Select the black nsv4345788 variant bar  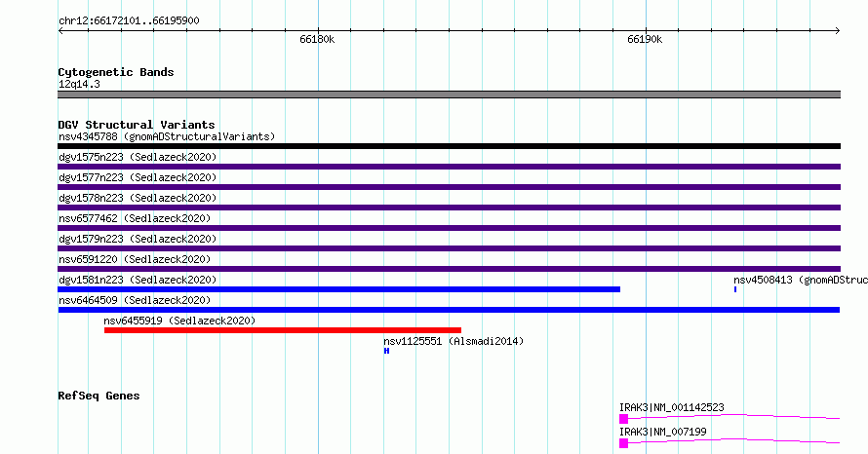[x=449, y=146]
